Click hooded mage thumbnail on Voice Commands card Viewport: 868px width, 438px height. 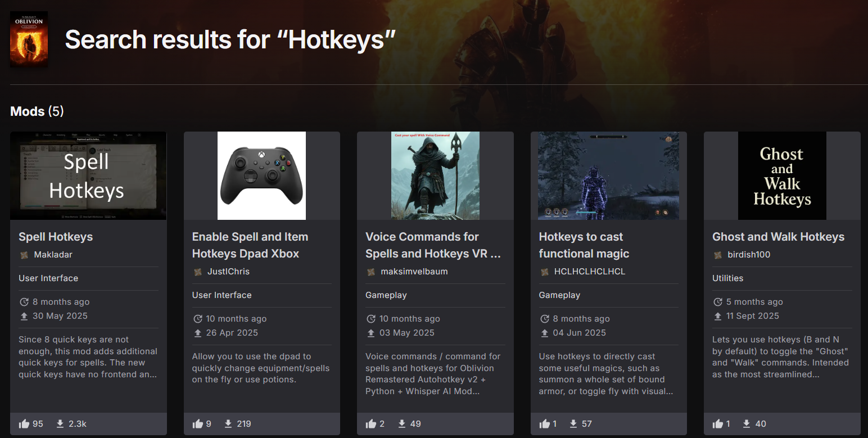click(x=435, y=175)
